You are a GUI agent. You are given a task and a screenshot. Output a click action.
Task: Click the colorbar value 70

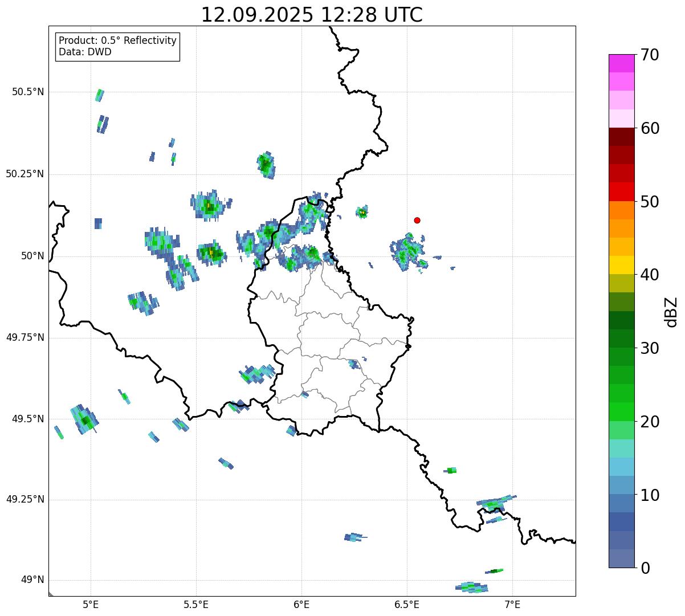pyautogui.click(x=650, y=55)
